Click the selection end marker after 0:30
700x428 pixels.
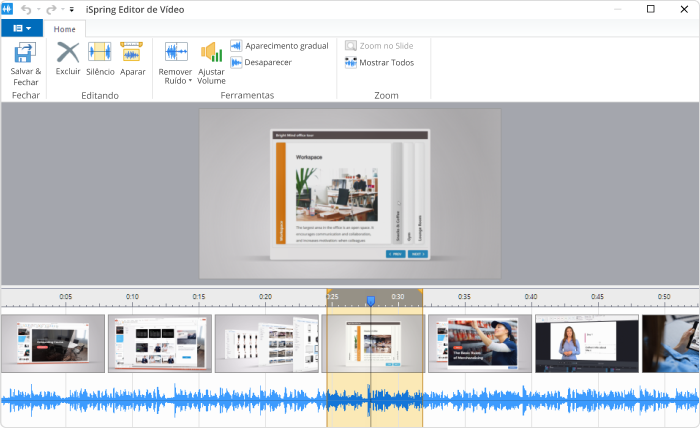coord(421,291)
